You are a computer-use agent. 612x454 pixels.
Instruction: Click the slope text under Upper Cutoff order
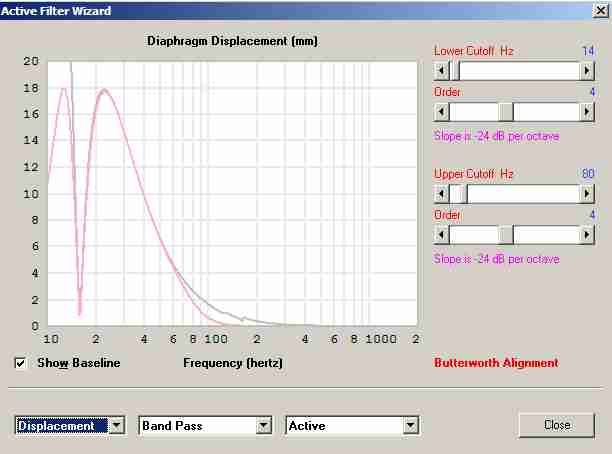coord(496,259)
